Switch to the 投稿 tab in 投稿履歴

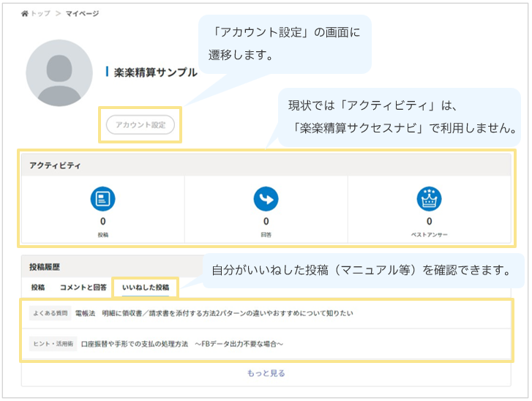coord(37,288)
